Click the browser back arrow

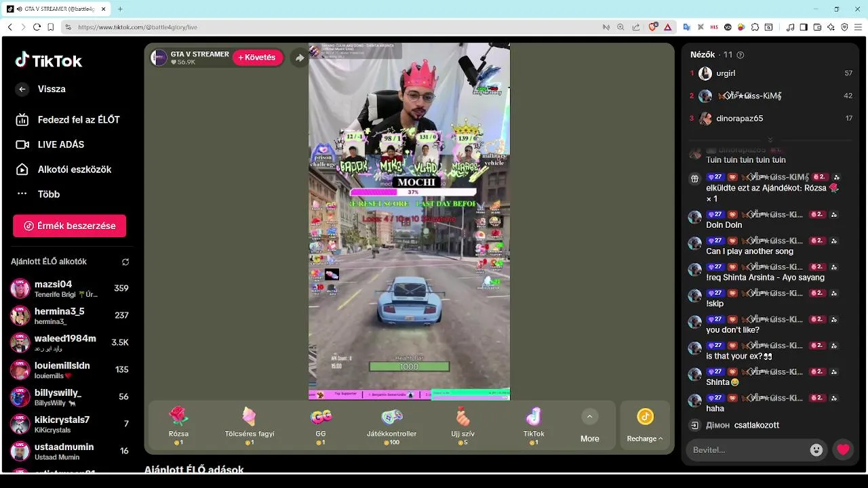9,27
